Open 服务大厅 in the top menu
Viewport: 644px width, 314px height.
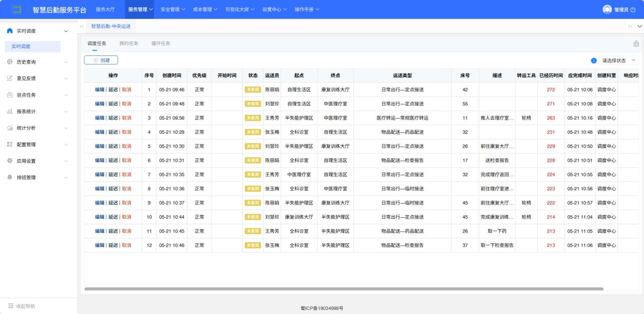click(x=105, y=10)
